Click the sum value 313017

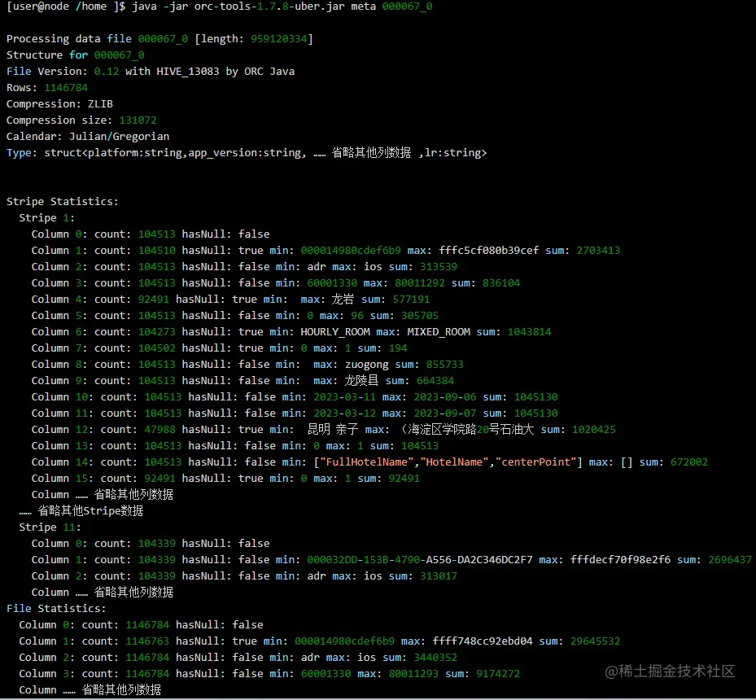(x=439, y=576)
